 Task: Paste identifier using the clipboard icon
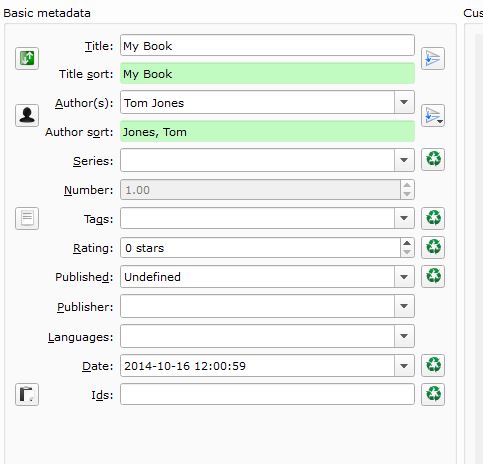[x=27, y=394]
